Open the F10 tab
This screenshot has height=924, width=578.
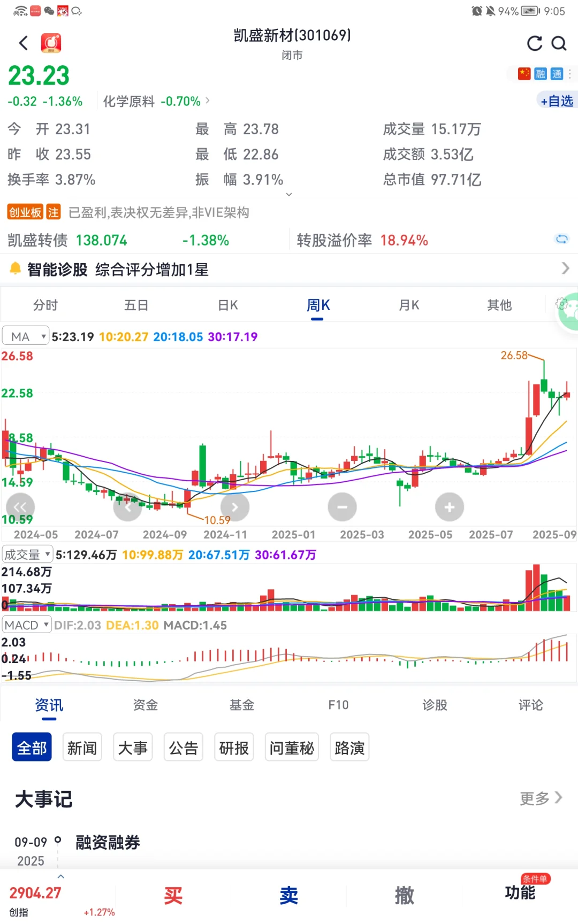(338, 705)
